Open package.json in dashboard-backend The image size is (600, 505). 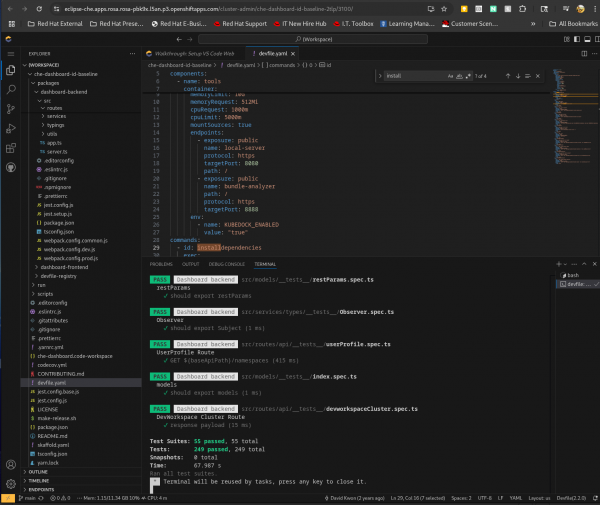[59, 223]
